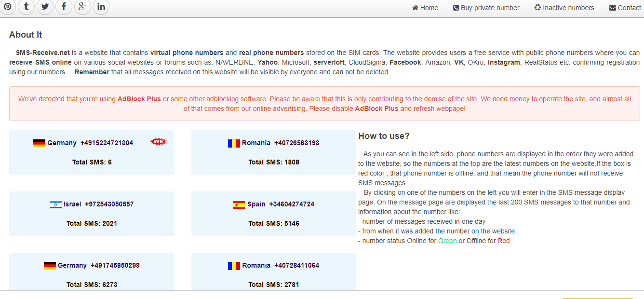Share on Google Plus icon

tap(82, 7)
